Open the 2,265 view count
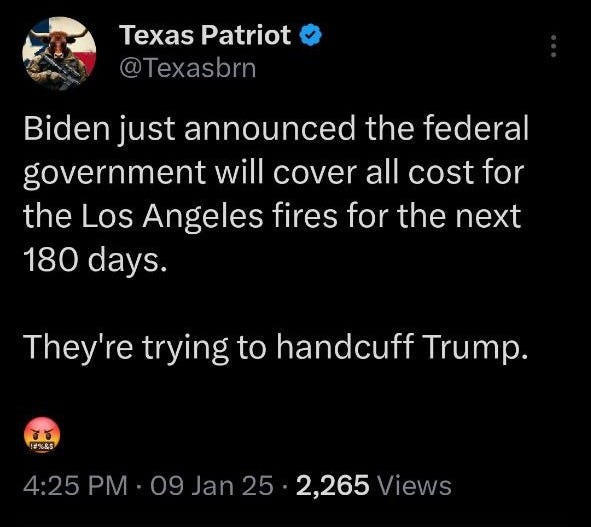Viewport: 591px width, 527px height. pyautogui.click(x=333, y=485)
